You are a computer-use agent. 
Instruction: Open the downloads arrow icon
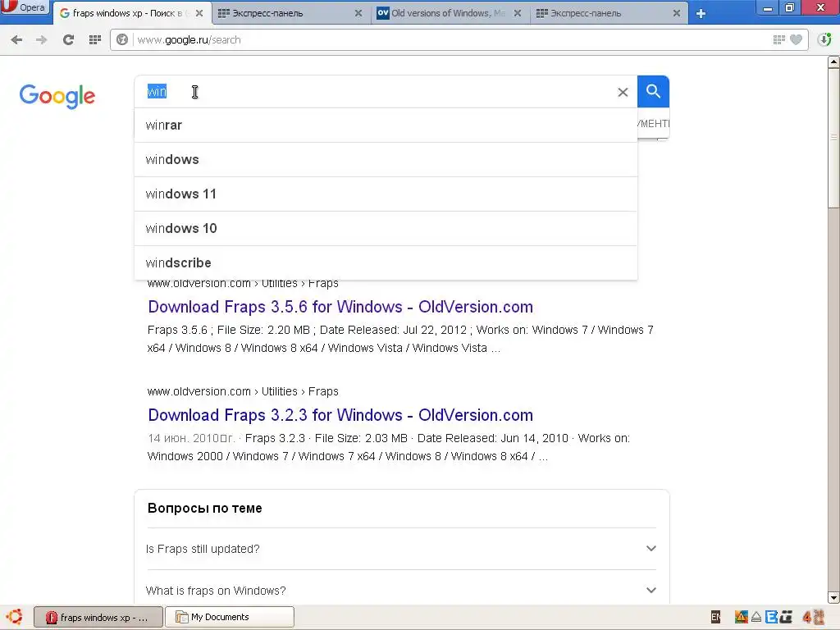tap(824, 39)
